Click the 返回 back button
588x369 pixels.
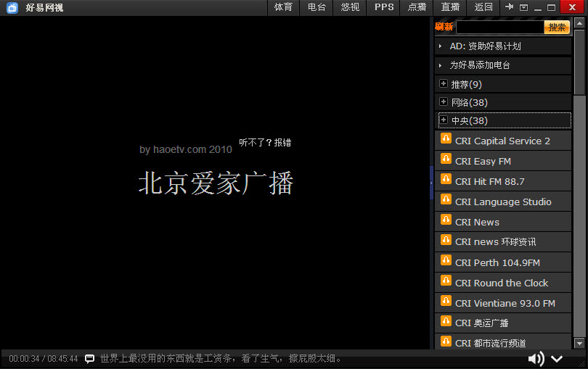483,7
